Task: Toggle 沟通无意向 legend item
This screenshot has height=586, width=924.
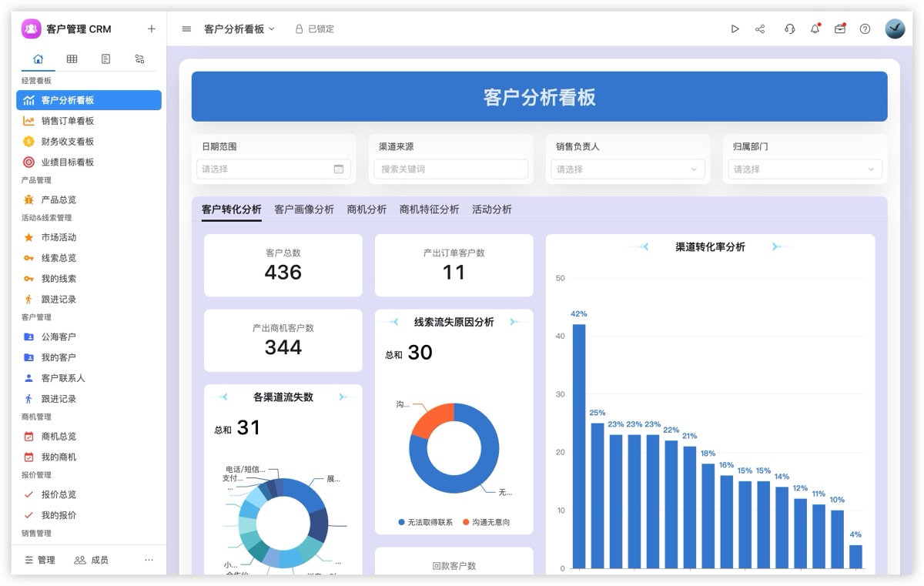Action: tap(486, 522)
